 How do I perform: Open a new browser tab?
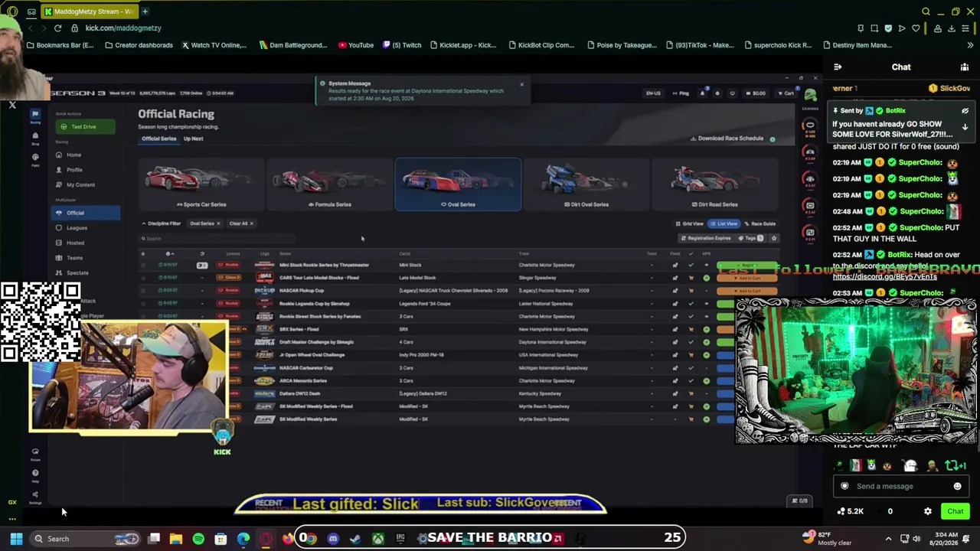click(x=145, y=11)
